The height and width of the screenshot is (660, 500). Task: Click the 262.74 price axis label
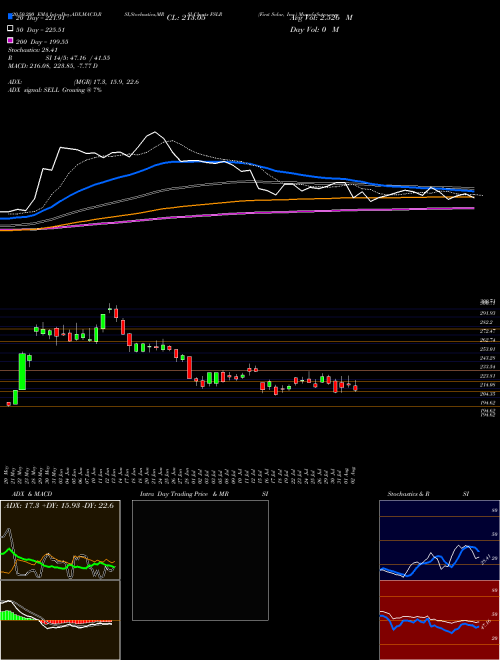click(488, 340)
